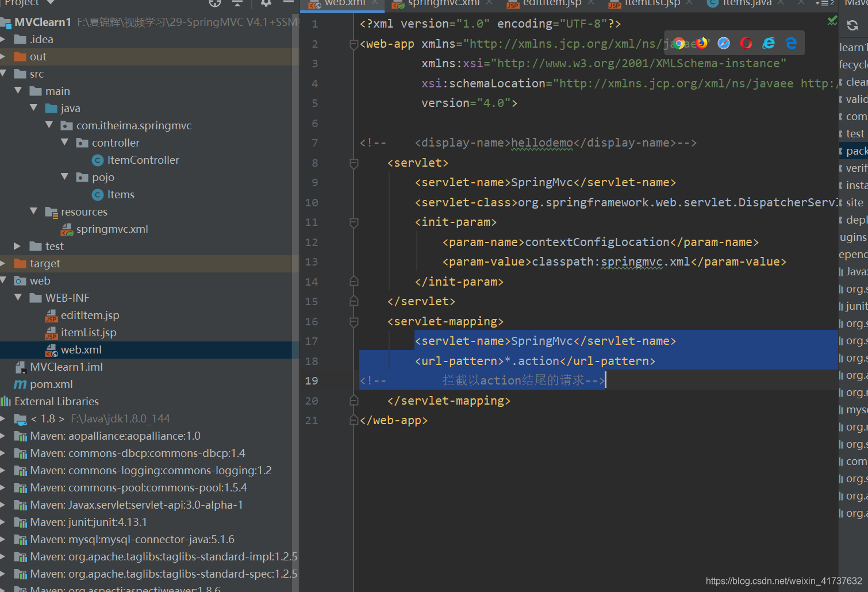Open in Safari browser icon

click(x=724, y=43)
